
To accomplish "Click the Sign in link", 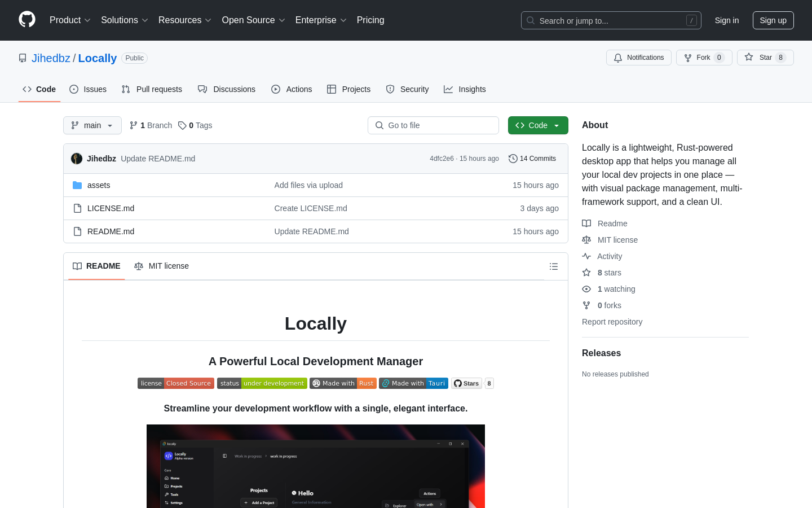I will click(727, 20).
